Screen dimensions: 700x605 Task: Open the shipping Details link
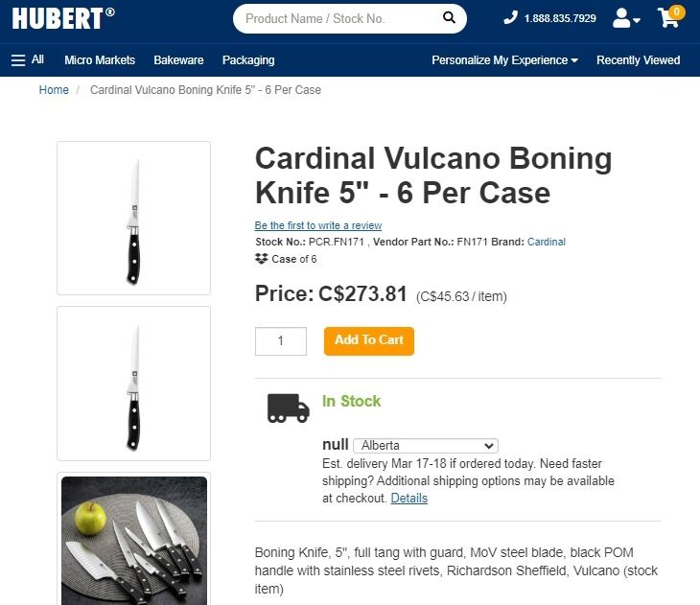(x=409, y=499)
